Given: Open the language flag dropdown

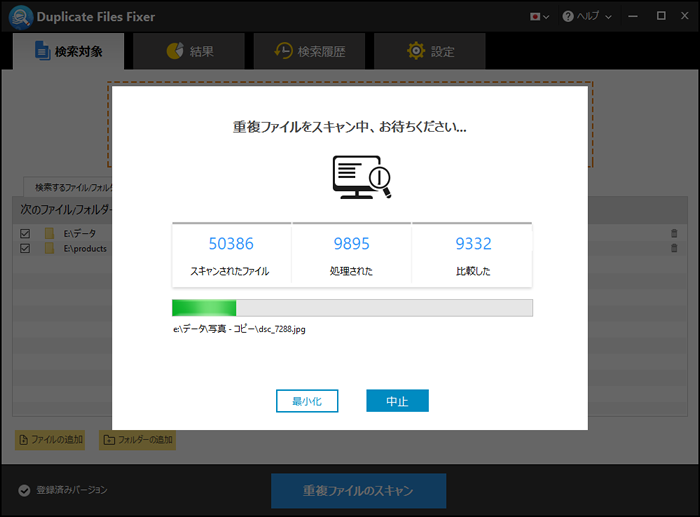Looking at the screenshot, I should (x=539, y=17).
